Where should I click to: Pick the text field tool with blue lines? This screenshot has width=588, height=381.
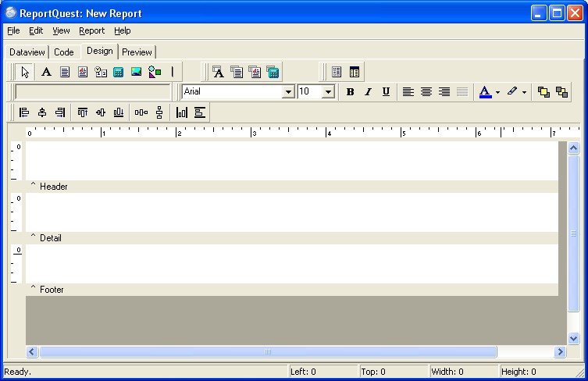tap(65, 72)
